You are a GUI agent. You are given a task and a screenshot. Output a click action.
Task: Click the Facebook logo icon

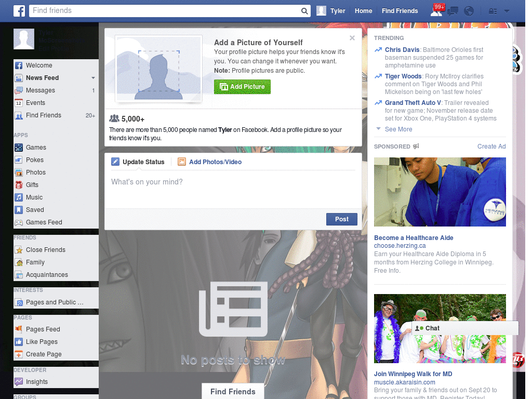click(19, 11)
